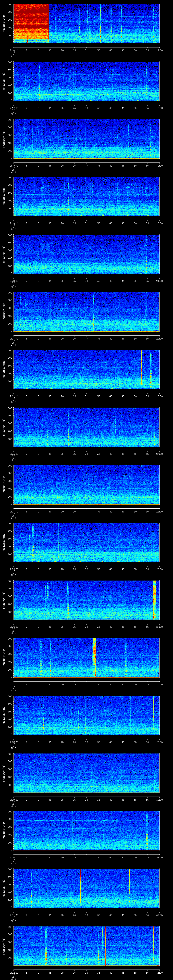Select the spectrogram panel starting at 2:17:00
Viewport: 173px width, 980px height.
pos(87,81)
